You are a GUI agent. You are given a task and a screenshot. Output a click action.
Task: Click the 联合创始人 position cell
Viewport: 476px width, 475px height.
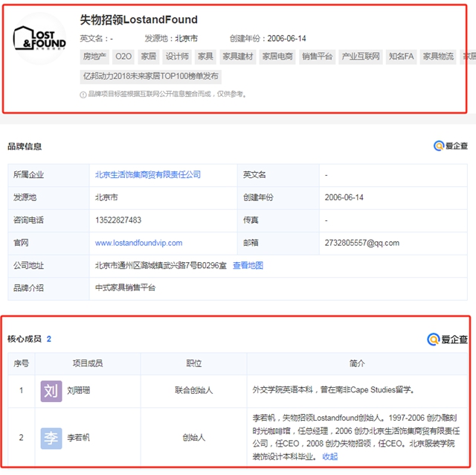[193, 391]
